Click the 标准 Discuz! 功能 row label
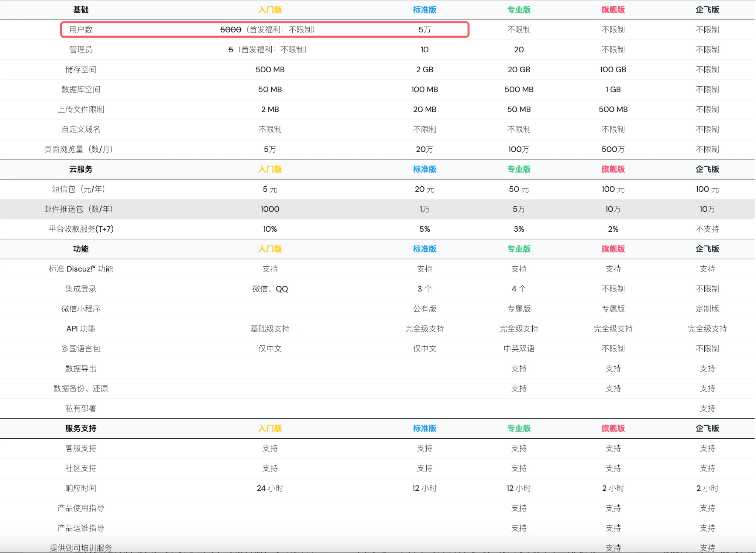Screen dimensions: 756x553 coord(81,269)
